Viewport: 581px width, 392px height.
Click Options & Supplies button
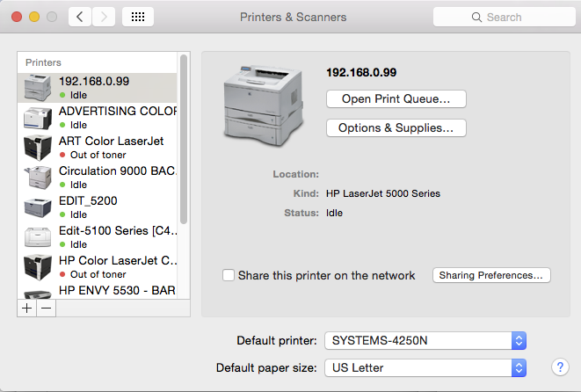click(x=396, y=127)
